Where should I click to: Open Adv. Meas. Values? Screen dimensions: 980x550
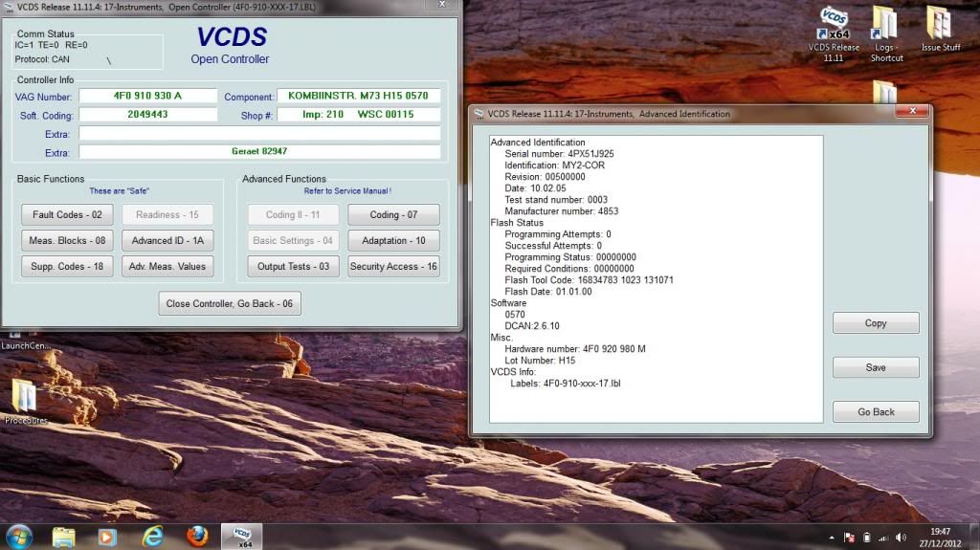click(x=167, y=266)
